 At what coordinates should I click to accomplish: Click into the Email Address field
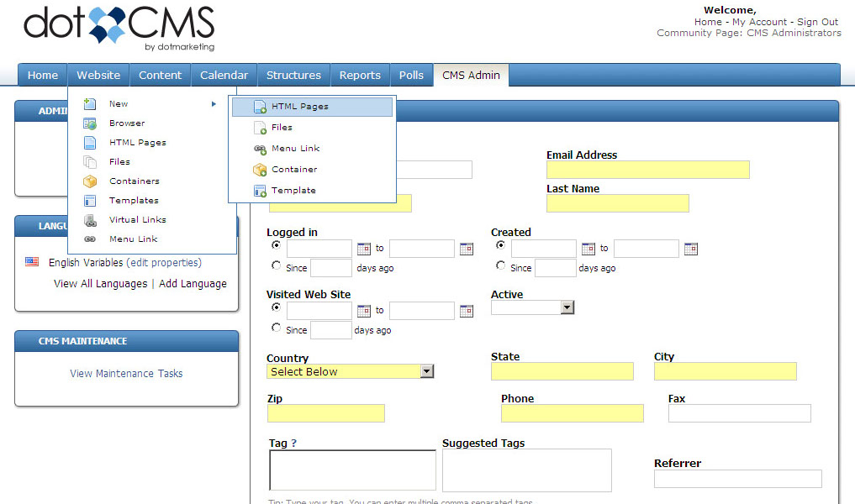[647, 170]
